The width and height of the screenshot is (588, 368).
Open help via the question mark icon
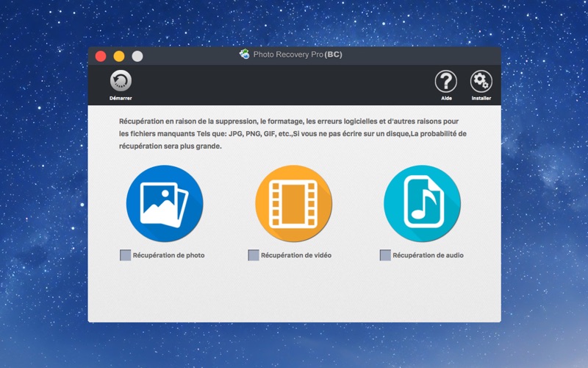point(446,81)
